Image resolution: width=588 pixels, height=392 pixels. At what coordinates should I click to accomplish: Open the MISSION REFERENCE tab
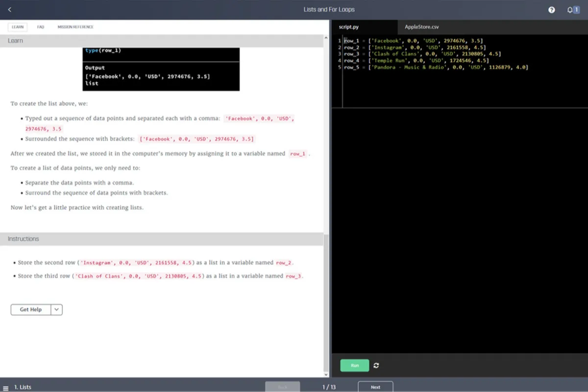click(75, 27)
